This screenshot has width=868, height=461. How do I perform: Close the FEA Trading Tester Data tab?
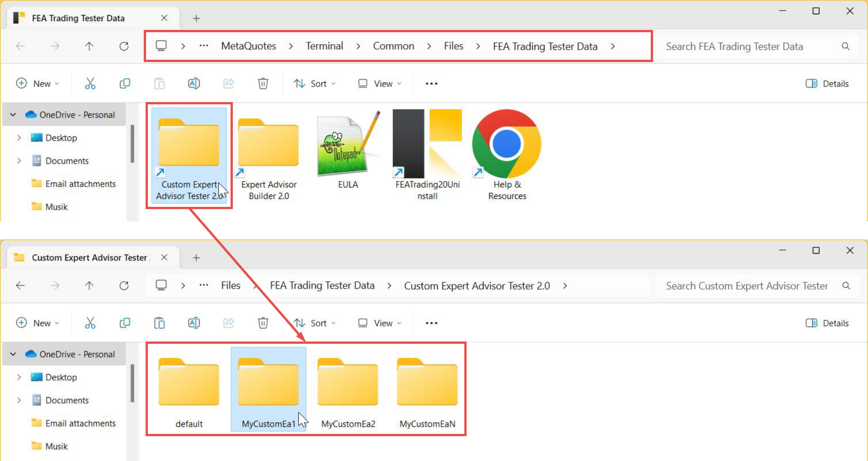tap(164, 18)
